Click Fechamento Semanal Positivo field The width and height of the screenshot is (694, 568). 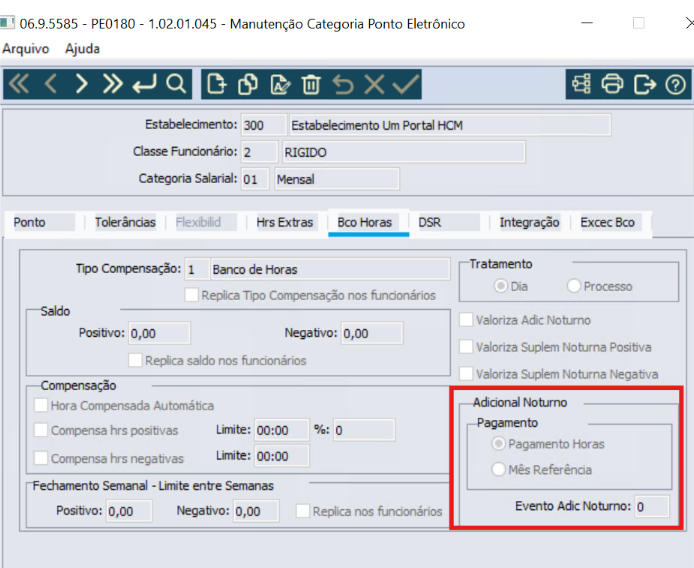pos(129,511)
